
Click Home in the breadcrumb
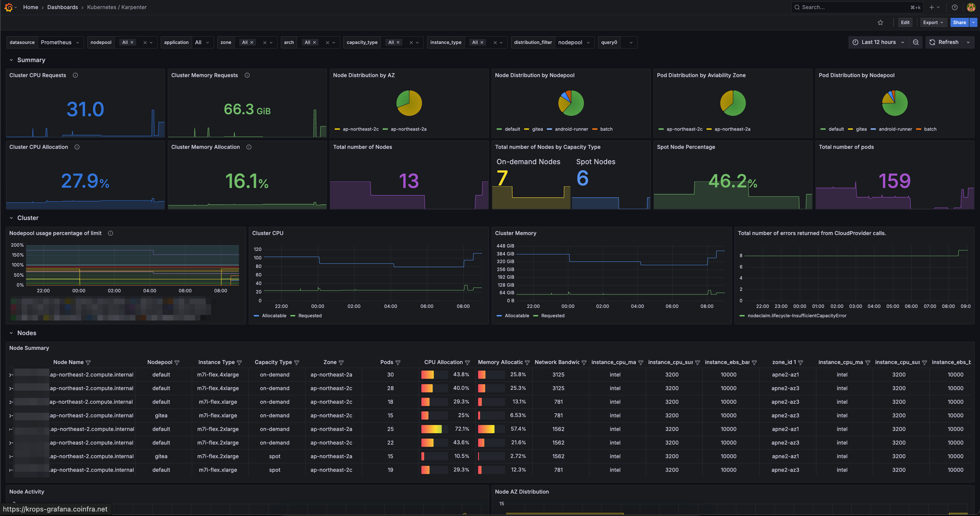pyautogui.click(x=30, y=7)
